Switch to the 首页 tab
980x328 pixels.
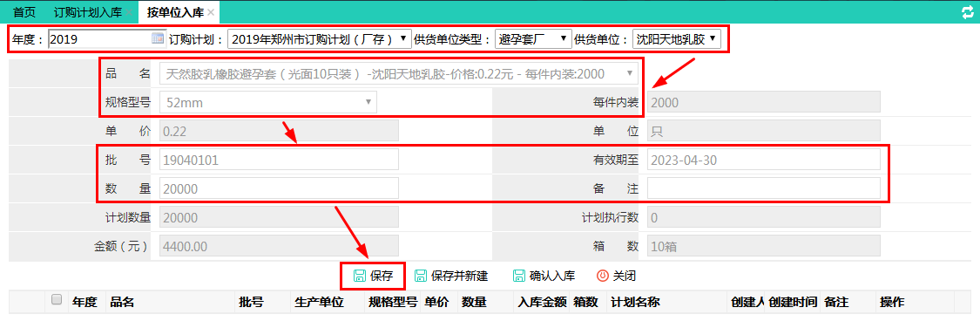24,12
